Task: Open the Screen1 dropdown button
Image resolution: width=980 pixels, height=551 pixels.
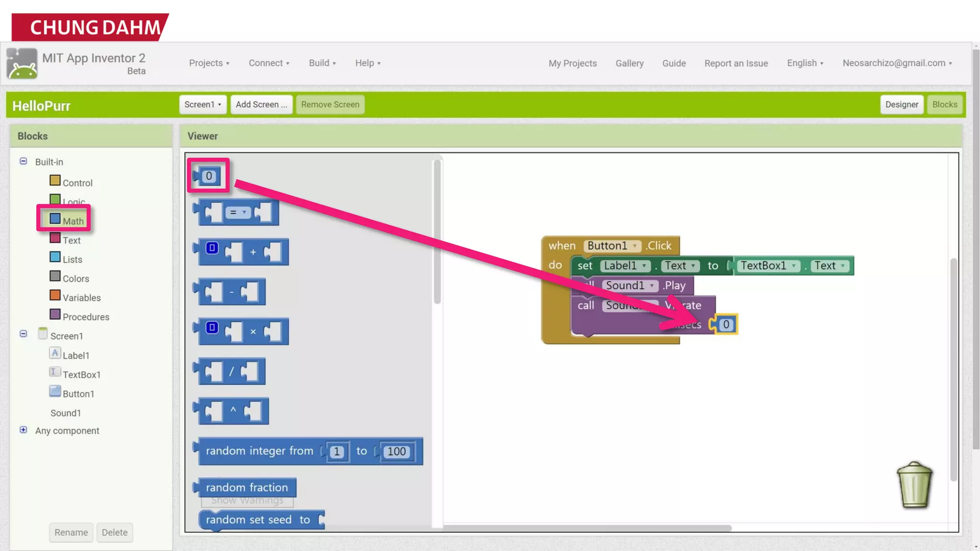Action: [x=202, y=104]
